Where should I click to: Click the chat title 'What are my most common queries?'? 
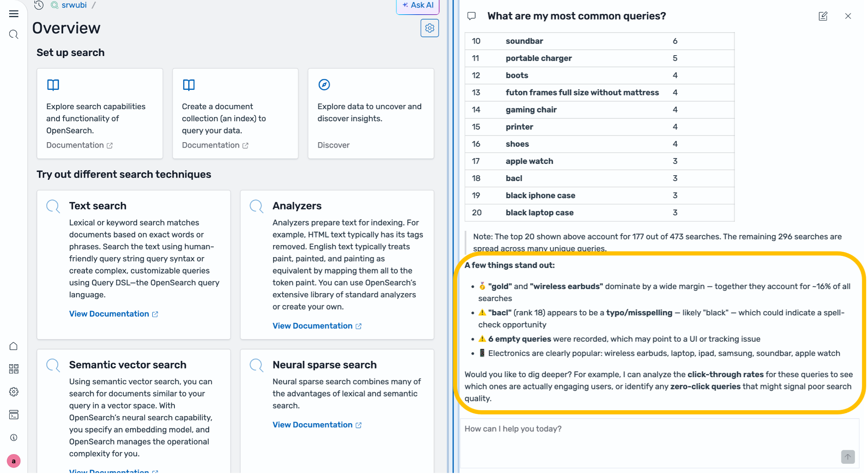[x=577, y=16]
